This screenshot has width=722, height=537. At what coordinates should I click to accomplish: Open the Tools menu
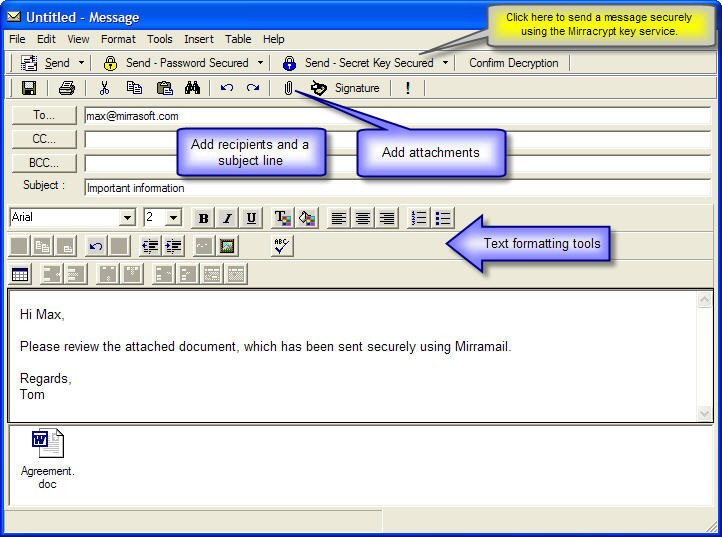160,39
